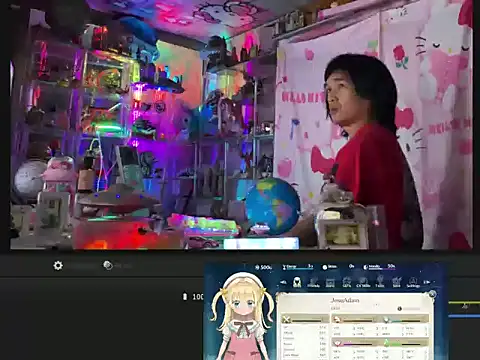Click the battery icon next to 100
The height and width of the screenshot is (360, 480).
pyautogui.click(x=185, y=296)
